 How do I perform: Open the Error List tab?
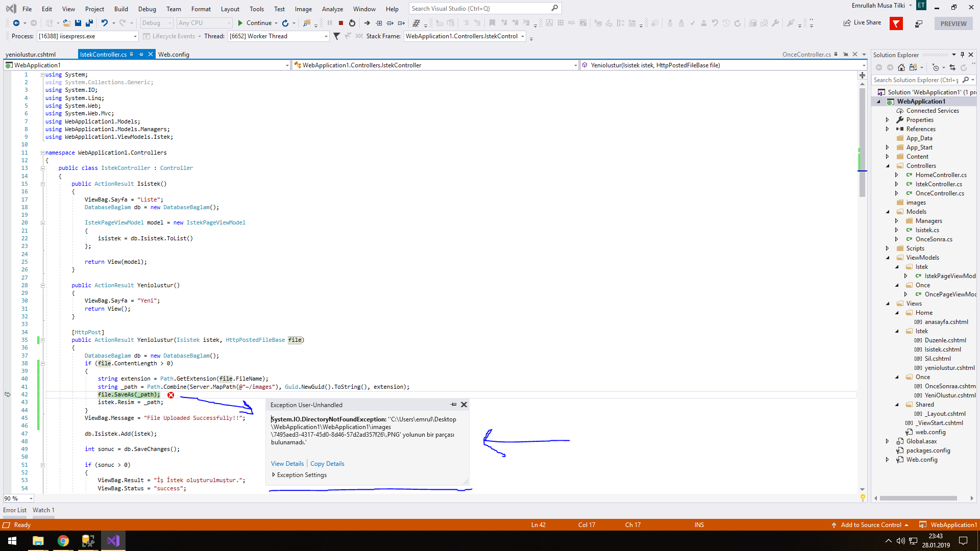pyautogui.click(x=15, y=510)
